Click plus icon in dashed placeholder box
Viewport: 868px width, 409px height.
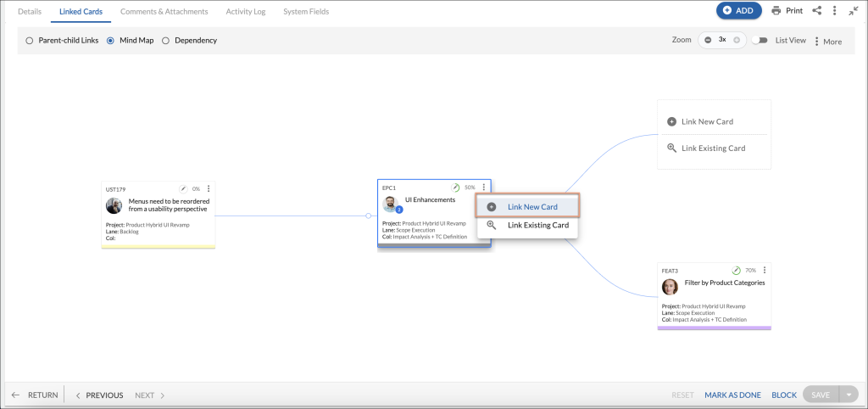671,121
